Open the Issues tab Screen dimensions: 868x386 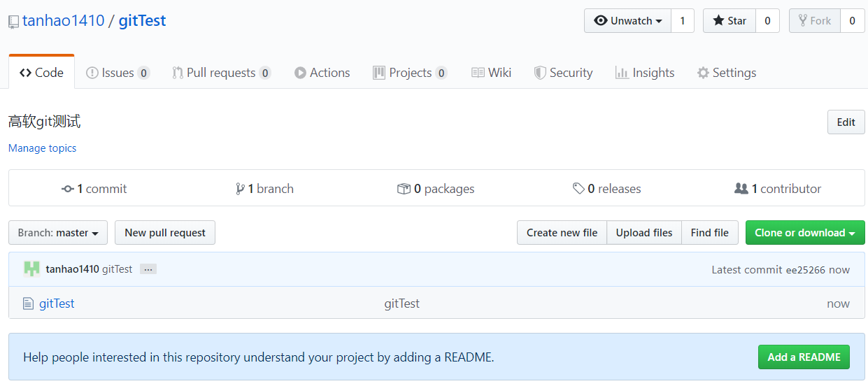118,73
